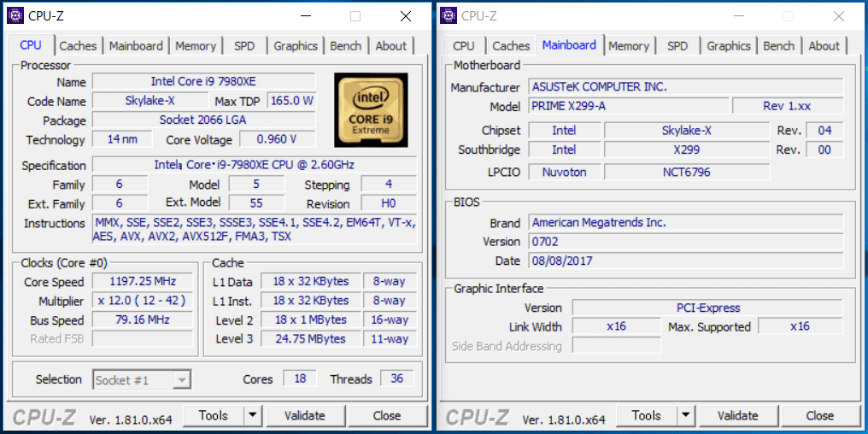The height and width of the screenshot is (434, 868).
Task: Click the Tools button in the Mainboard window
Action: 646,416
